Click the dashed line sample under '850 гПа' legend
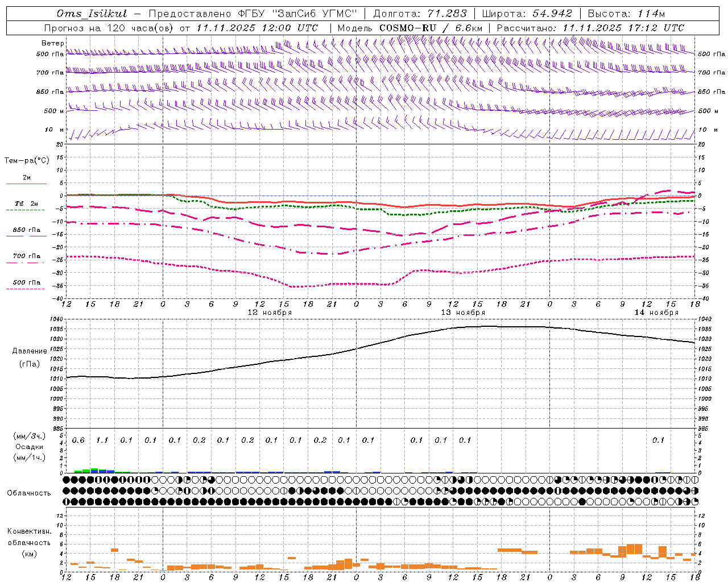 pos(26,236)
